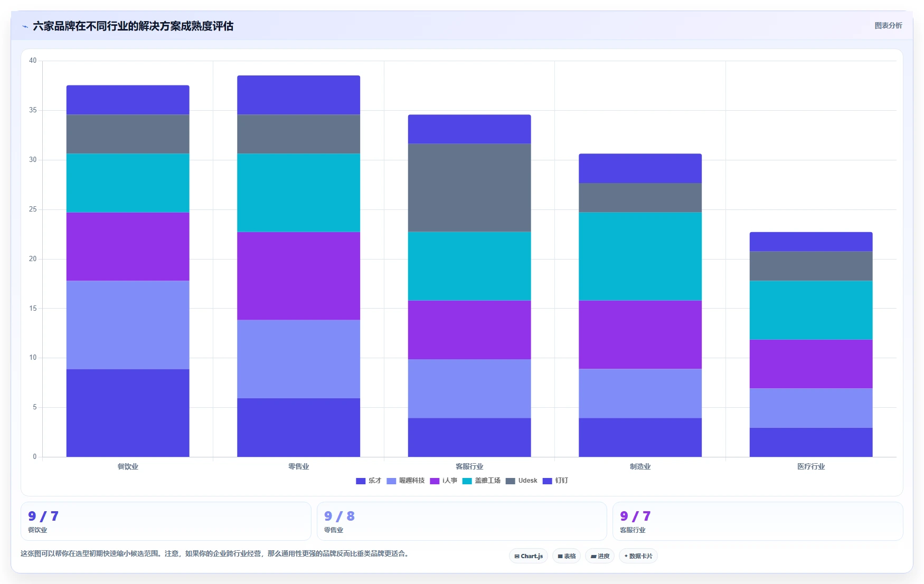
Task: Open the 9 / 8 零售业 data card
Action: tap(462, 521)
